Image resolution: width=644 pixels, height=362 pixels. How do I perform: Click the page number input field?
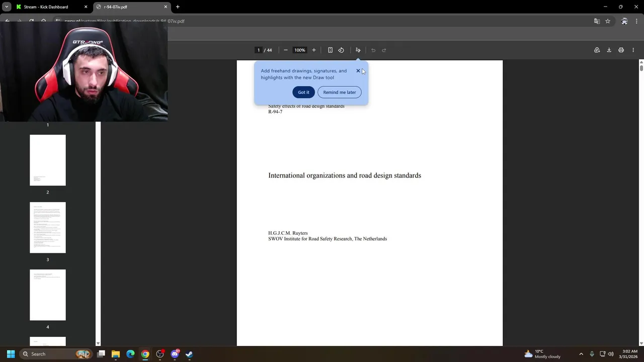(259, 50)
